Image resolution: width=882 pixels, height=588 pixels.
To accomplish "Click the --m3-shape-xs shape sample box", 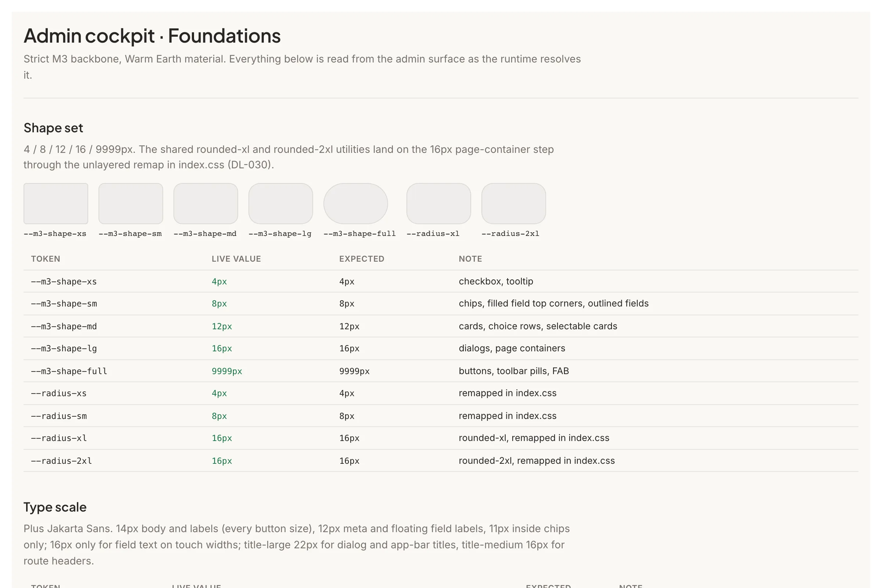I will [56, 204].
